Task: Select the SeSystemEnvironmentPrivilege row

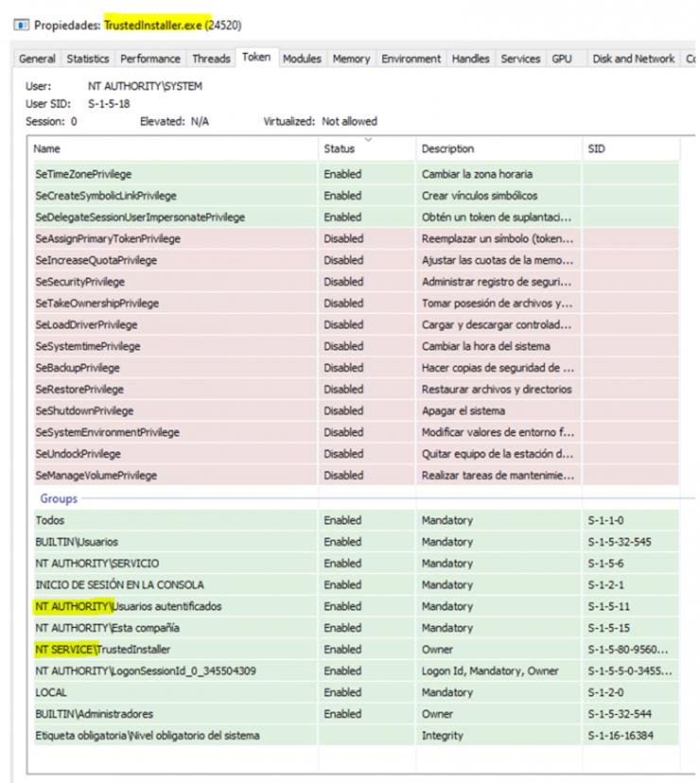Action: point(357,432)
